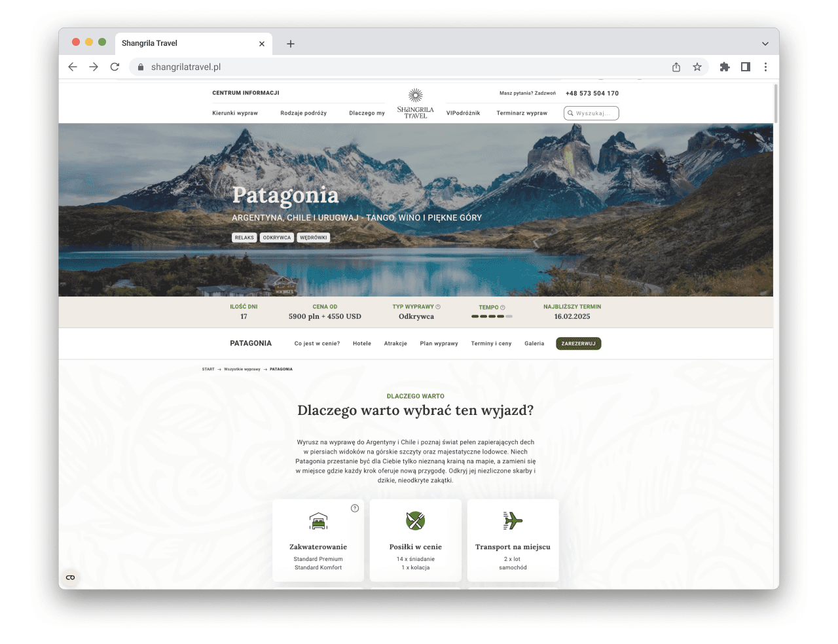Viewport: 838px width, 644px height.
Task: Click the Tempo level indicator
Action: pos(492,317)
